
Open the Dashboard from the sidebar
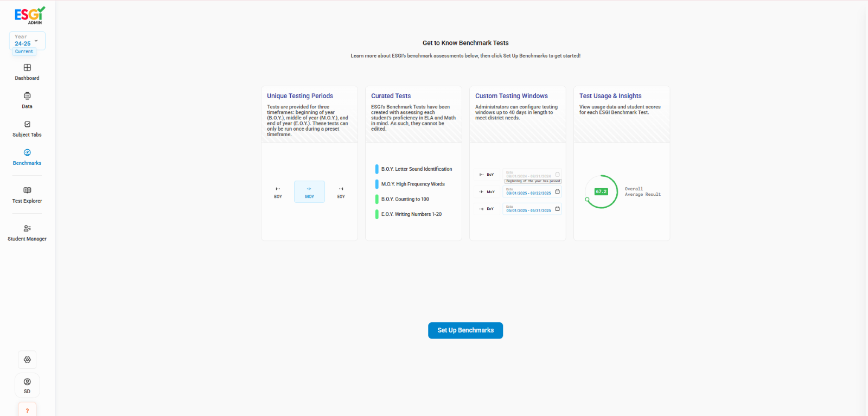pyautogui.click(x=27, y=72)
